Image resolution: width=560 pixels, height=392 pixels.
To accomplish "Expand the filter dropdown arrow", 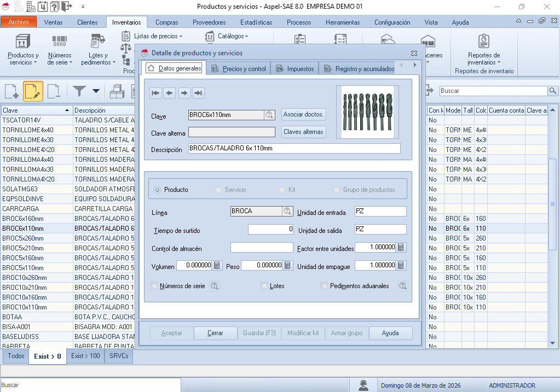I will 96,91.
